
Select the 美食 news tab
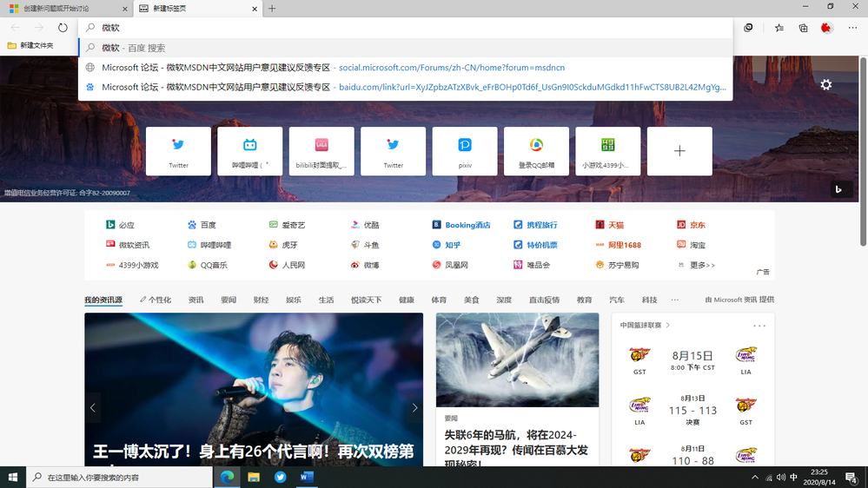pos(471,300)
